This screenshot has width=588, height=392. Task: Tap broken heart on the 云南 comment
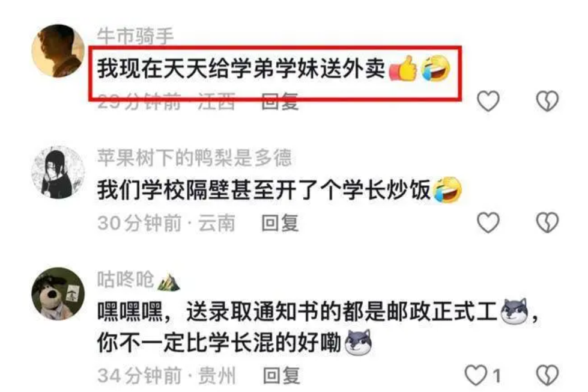(x=547, y=222)
